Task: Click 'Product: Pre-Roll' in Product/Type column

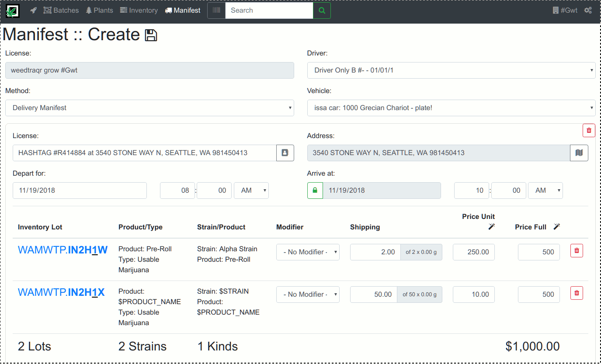Action: (145, 249)
